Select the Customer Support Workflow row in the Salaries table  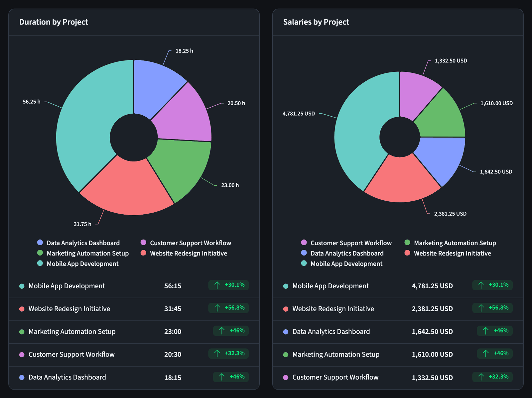click(x=398, y=378)
